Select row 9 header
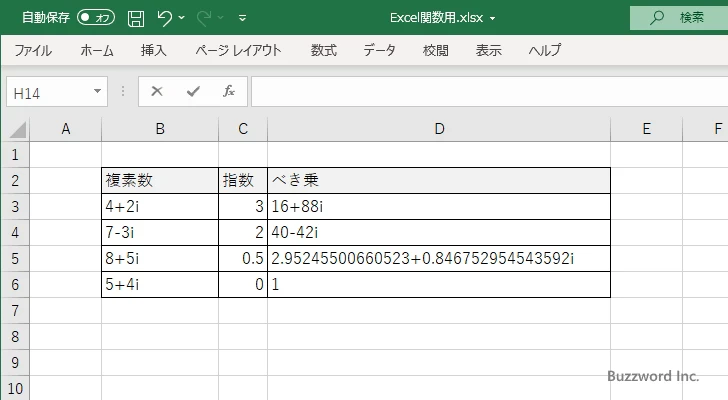Screen dimensions: 728x400 15,362
